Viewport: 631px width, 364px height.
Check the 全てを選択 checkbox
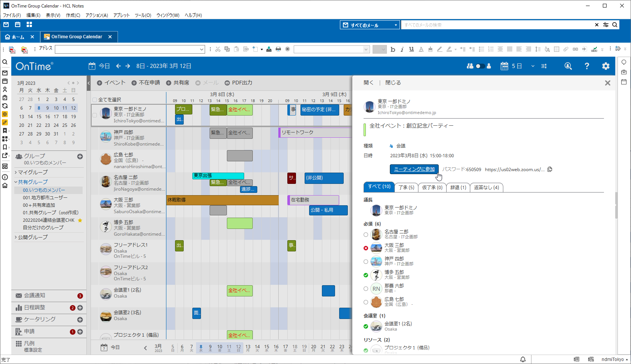point(95,100)
